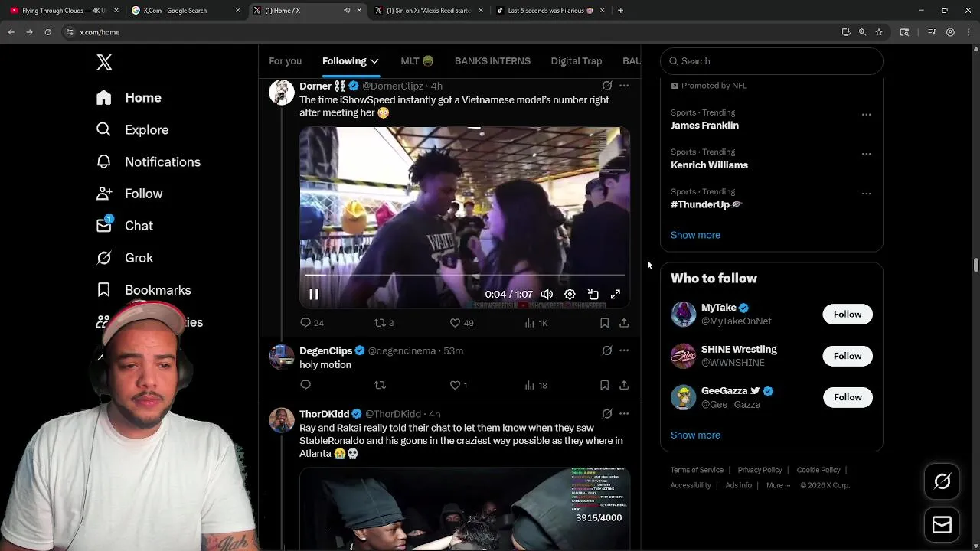Show more Who to follow suggestions
The height and width of the screenshot is (551, 980).
(695, 435)
